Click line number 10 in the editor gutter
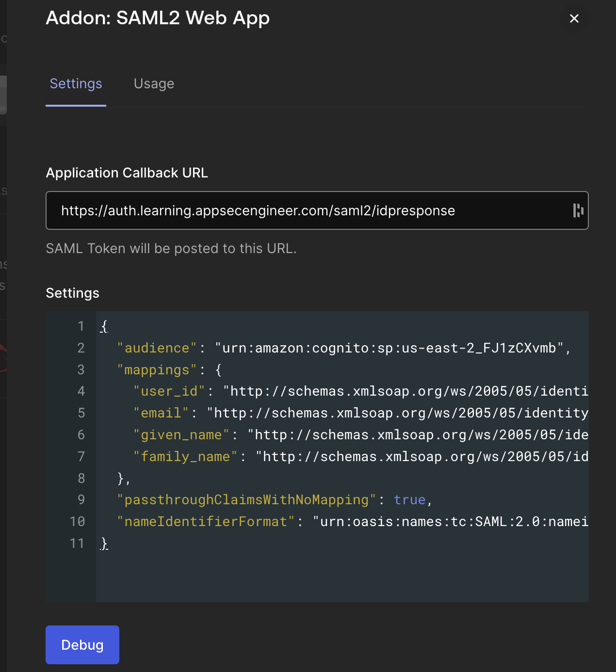Screen dimensions: 616x672 [78, 522]
